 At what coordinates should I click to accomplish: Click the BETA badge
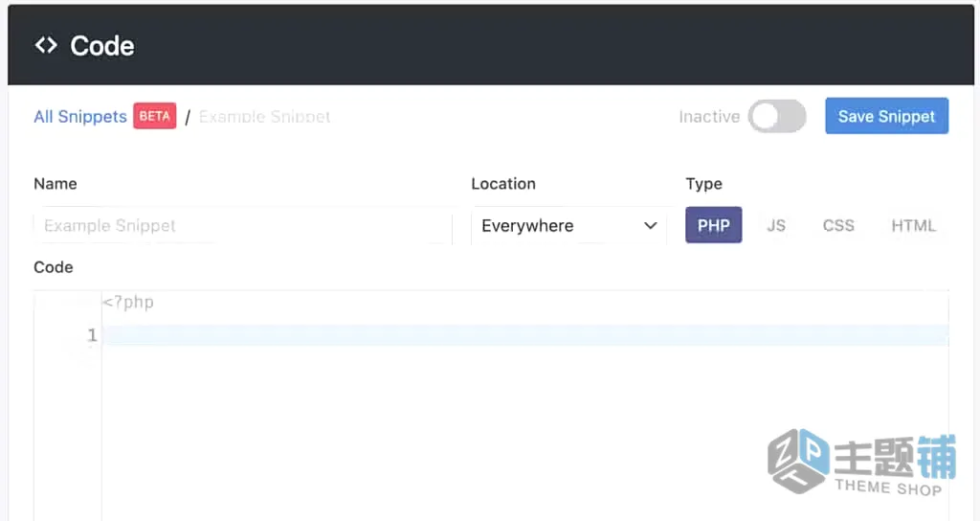pos(154,116)
